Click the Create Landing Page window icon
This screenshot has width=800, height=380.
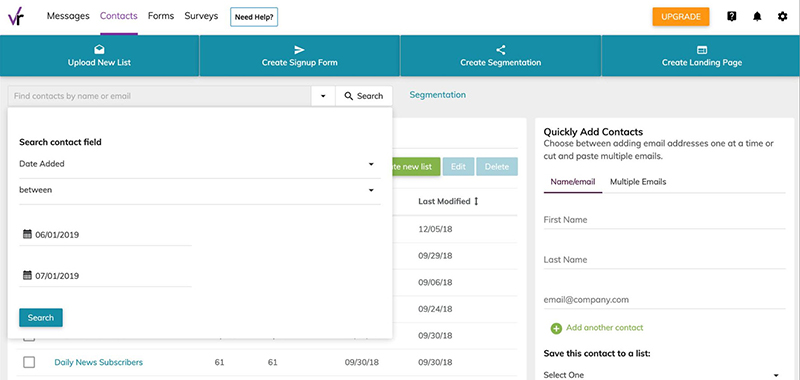[x=702, y=49]
